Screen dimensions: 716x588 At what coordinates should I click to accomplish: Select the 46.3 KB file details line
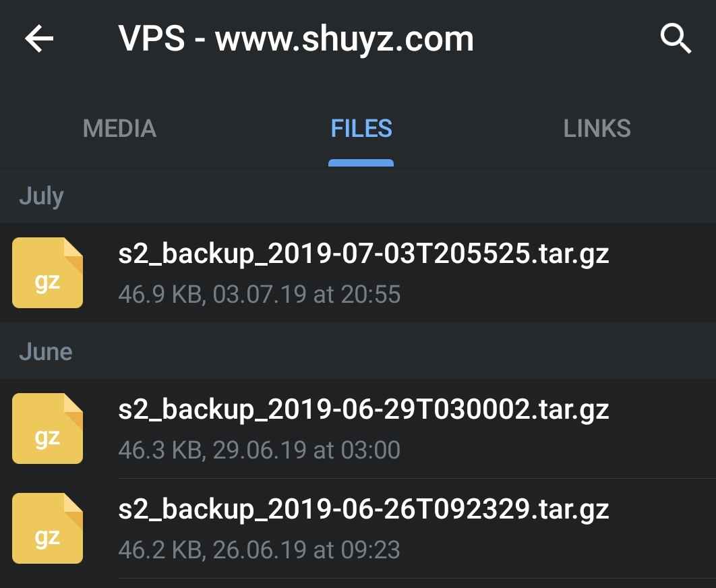[x=260, y=450]
